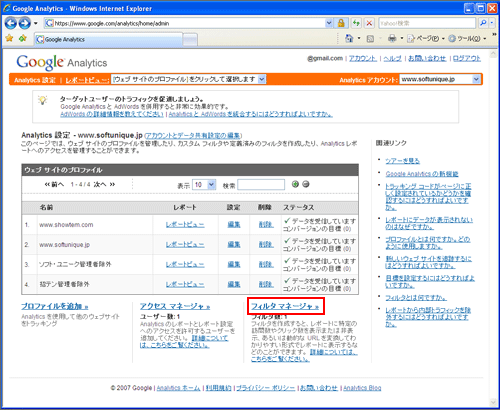Open the Analytics アカウント dropdown
Image resolution: width=500 pixels, height=410 pixels.
440,79
